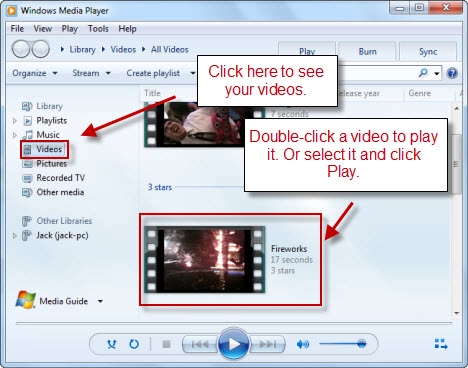Open the Stream dropdown
This screenshot has height=368, width=468.
click(x=91, y=73)
